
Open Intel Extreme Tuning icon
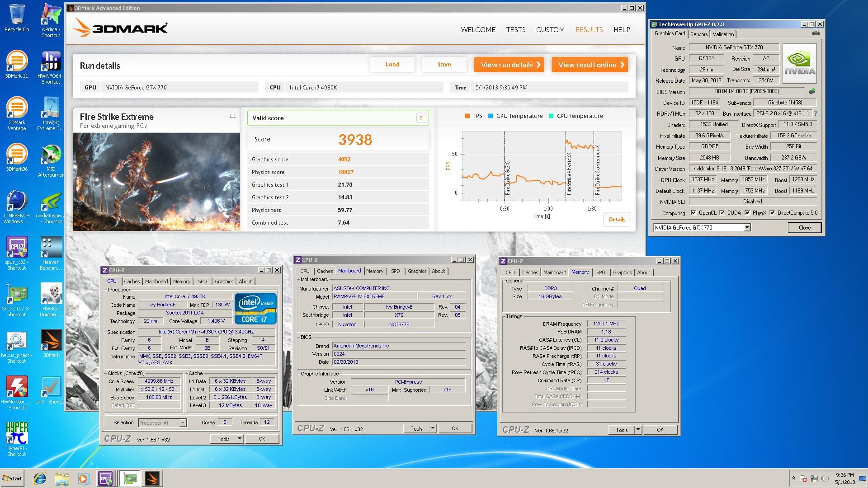(51, 114)
